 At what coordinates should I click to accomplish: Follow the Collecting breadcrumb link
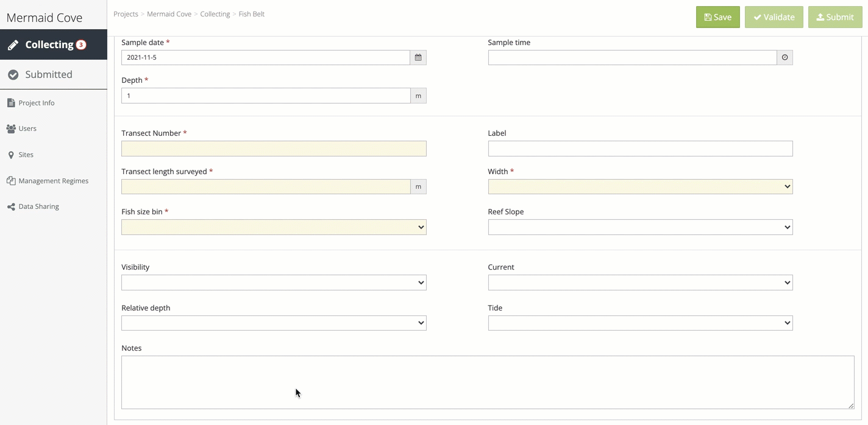tap(215, 13)
